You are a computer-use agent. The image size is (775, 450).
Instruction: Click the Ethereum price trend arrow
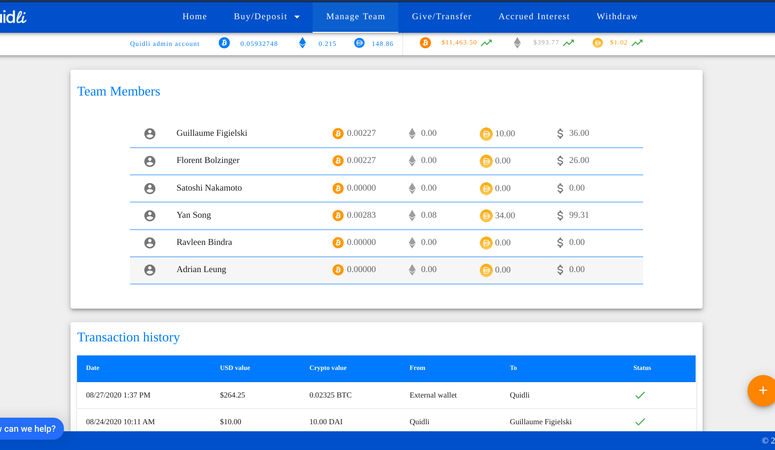pos(568,43)
